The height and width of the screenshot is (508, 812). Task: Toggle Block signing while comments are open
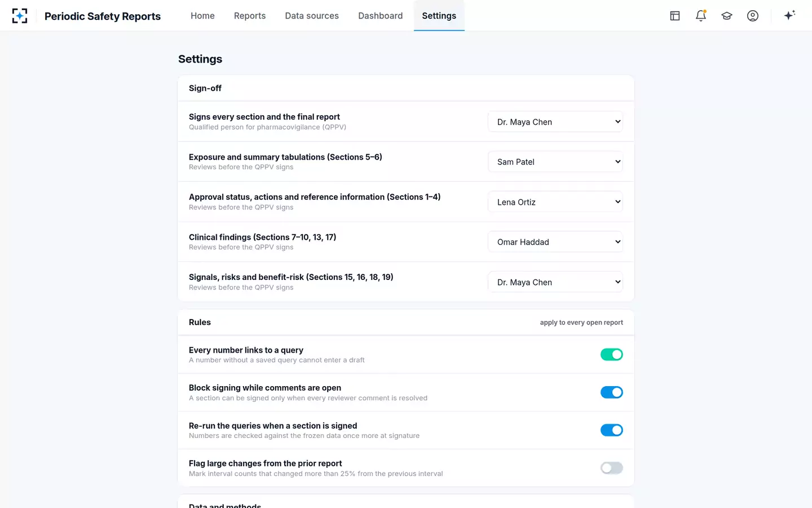[612, 392]
